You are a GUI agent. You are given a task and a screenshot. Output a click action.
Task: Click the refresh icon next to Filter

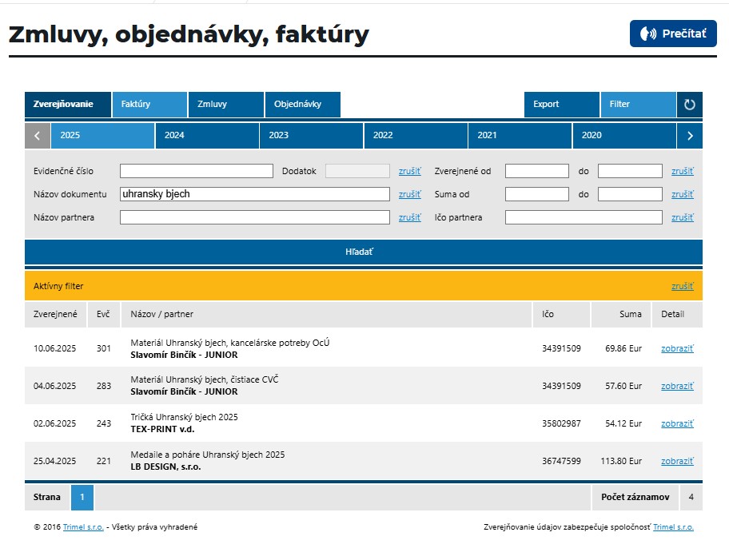pos(690,105)
